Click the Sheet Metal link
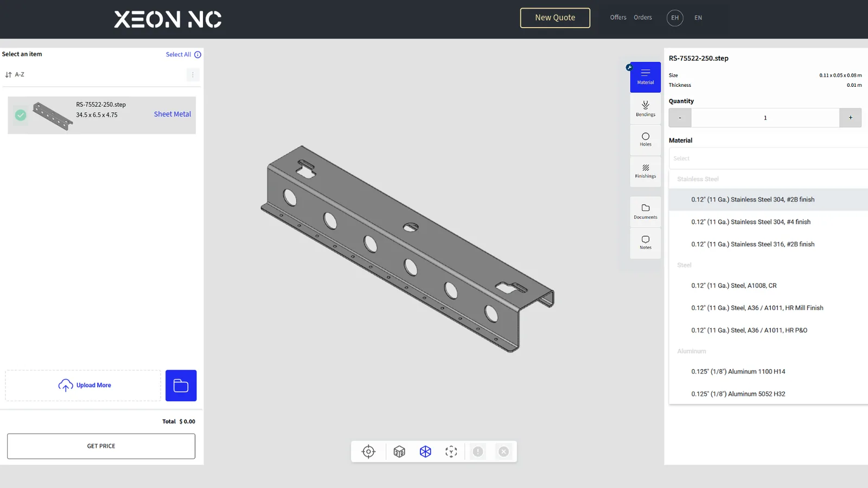Image resolution: width=868 pixels, height=488 pixels. (173, 114)
